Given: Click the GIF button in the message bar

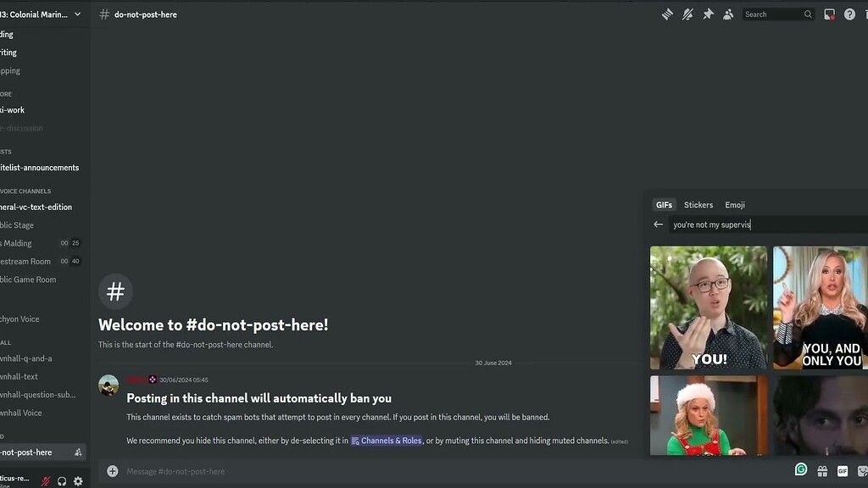Looking at the screenshot, I should (x=843, y=470).
